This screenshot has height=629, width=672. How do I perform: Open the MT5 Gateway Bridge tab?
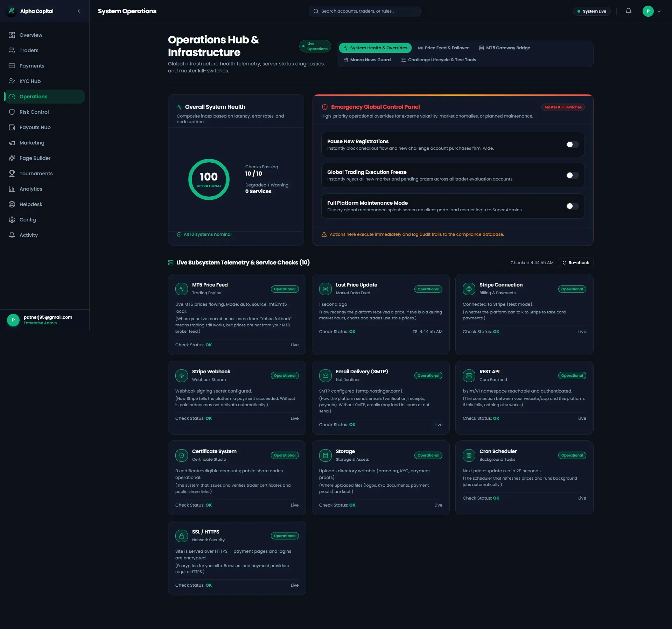(504, 48)
